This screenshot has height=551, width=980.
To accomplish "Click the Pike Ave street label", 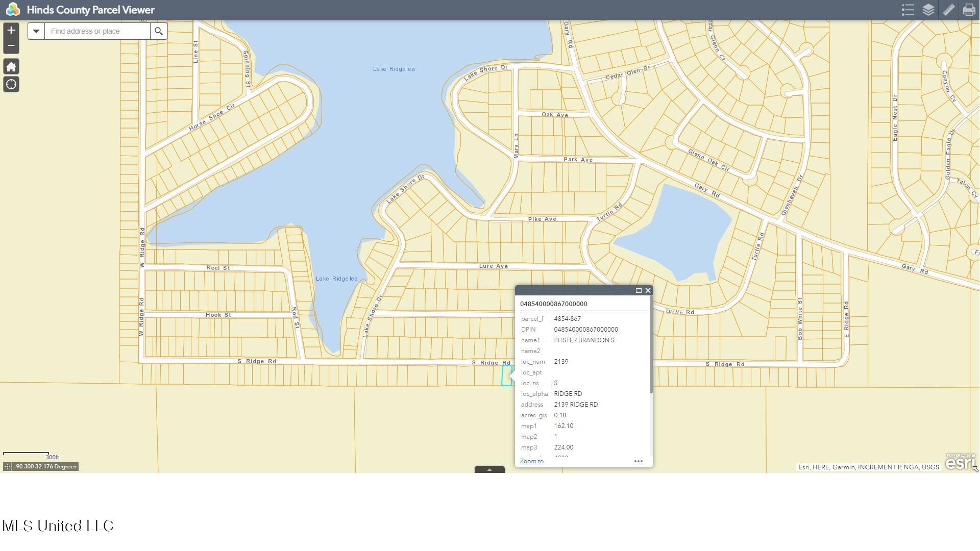I will click(x=543, y=219).
